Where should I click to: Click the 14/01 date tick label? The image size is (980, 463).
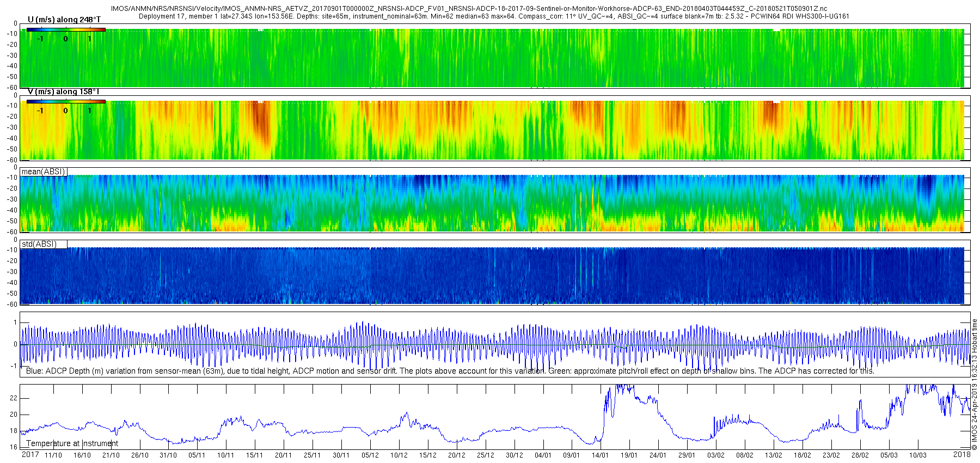(601, 455)
